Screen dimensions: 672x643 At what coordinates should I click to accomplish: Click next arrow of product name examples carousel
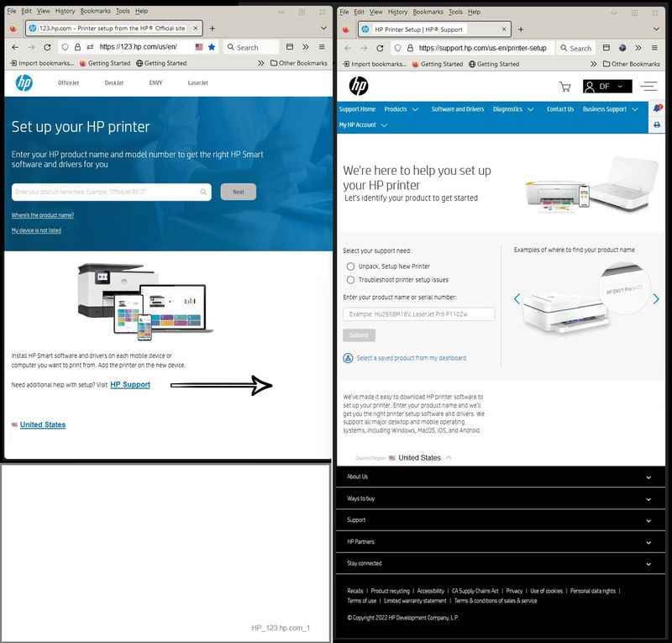(x=656, y=299)
